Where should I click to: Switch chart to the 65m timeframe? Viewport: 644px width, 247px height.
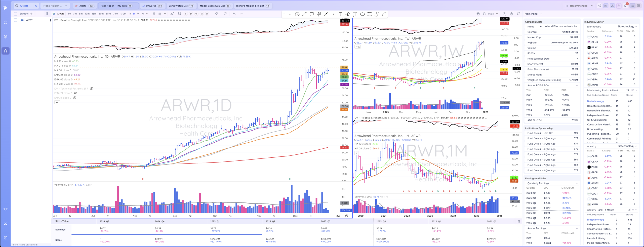108,14
